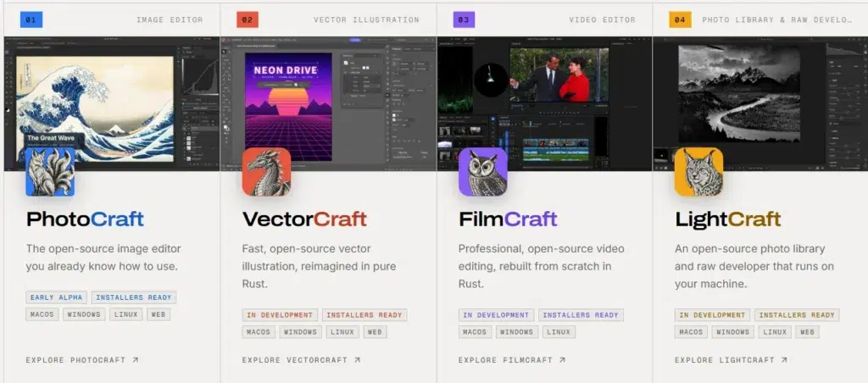Click the VIDEO EDITOR category label

603,20
